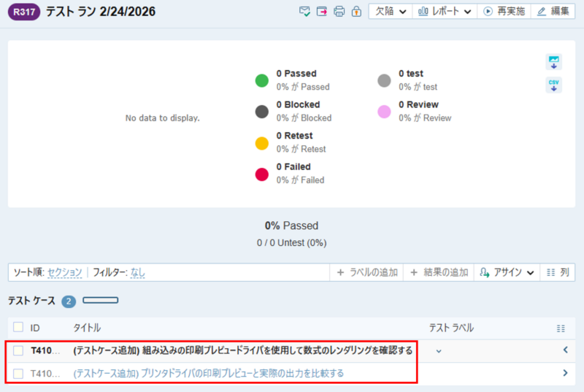
Task: Click the 編集 button
Action: point(553,11)
